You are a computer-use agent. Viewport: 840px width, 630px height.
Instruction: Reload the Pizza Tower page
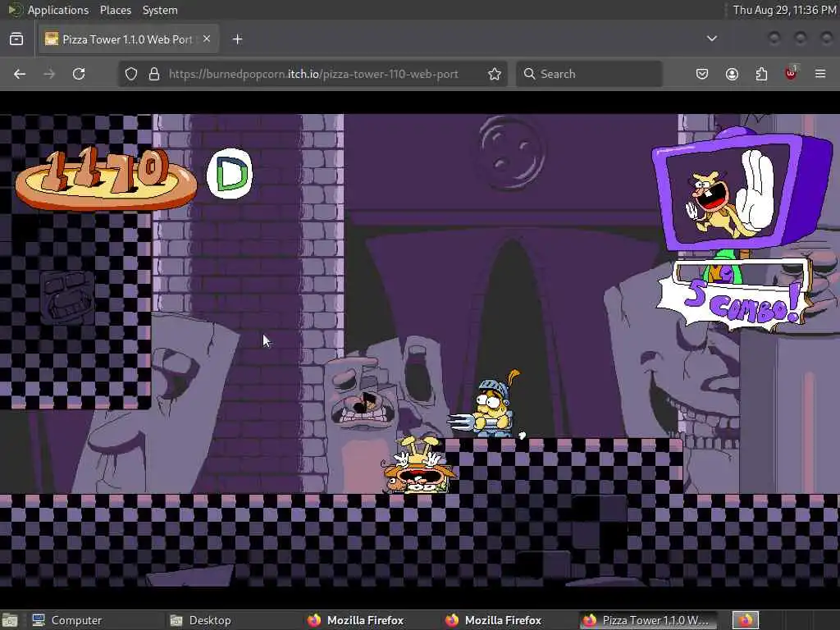[x=79, y=74]
